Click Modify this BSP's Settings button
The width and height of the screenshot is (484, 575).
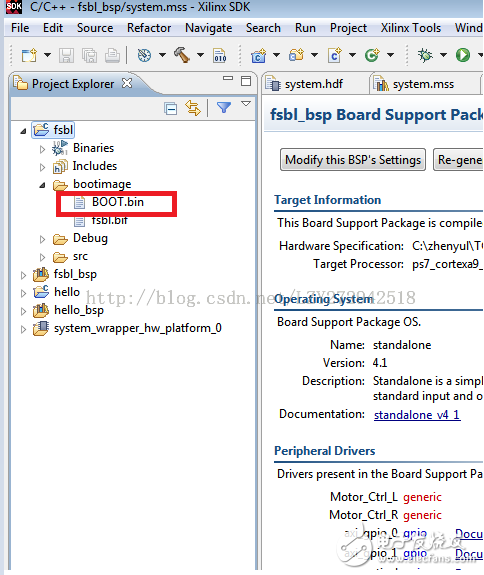(353, 160)
